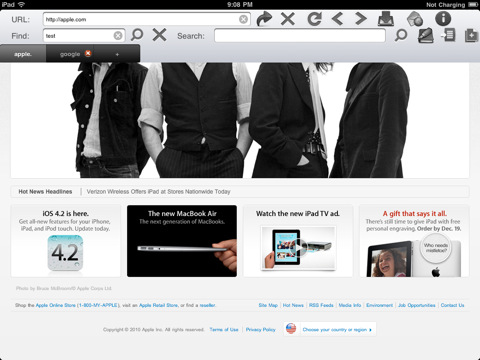The image size is (480, 360).
Task: Close the google tab with its red X
Action: tap(88, 53)
